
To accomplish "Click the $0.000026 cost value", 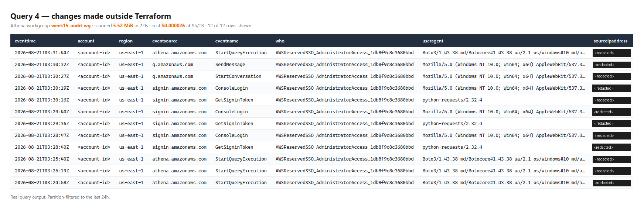I will tap(173, 26).
